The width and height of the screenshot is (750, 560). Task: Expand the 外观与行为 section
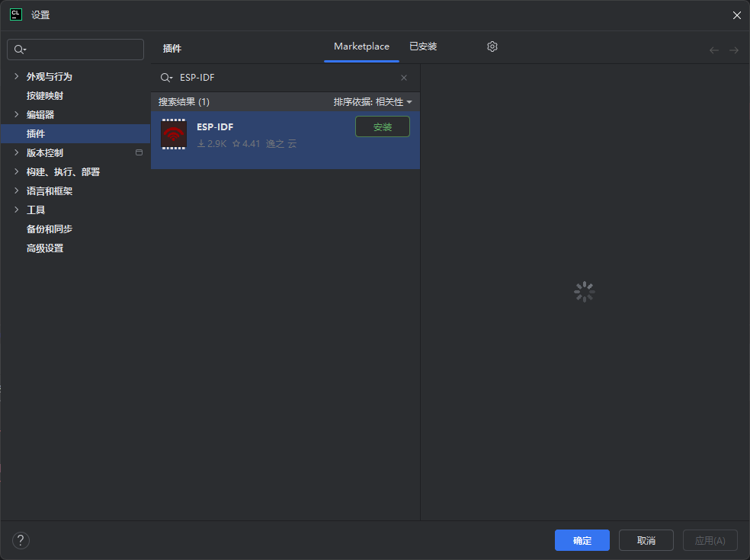(17, 76)
